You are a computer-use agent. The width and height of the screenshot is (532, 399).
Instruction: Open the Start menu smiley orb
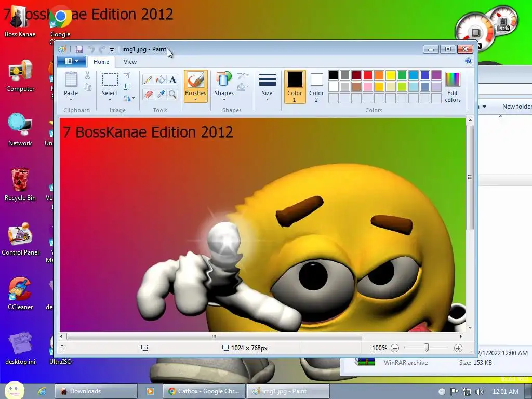14,391
